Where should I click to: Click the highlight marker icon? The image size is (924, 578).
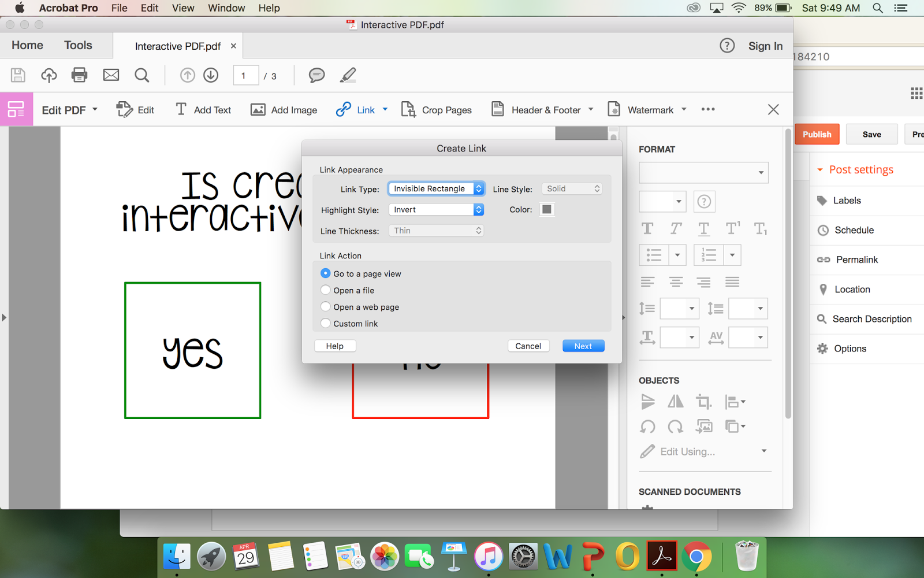point(347,75)
